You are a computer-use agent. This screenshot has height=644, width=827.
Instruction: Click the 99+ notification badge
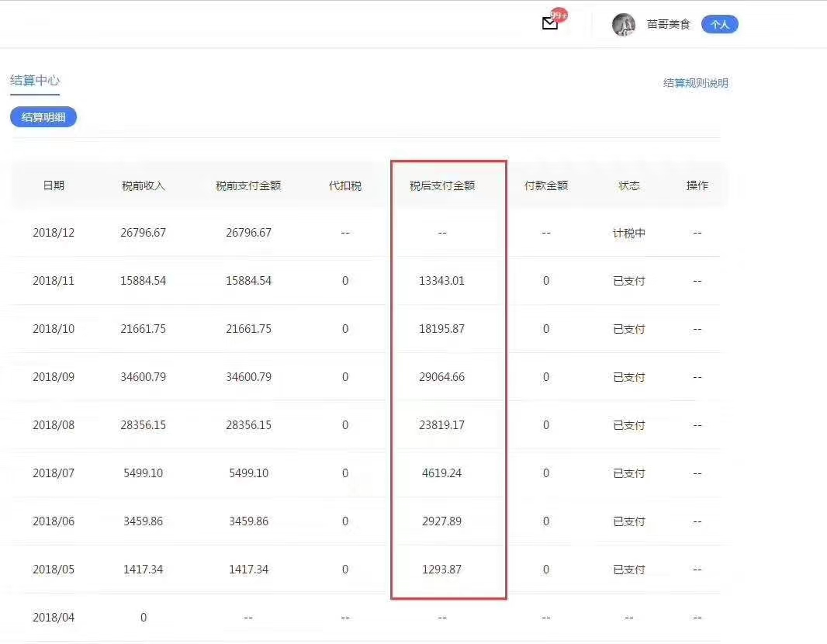559,16
